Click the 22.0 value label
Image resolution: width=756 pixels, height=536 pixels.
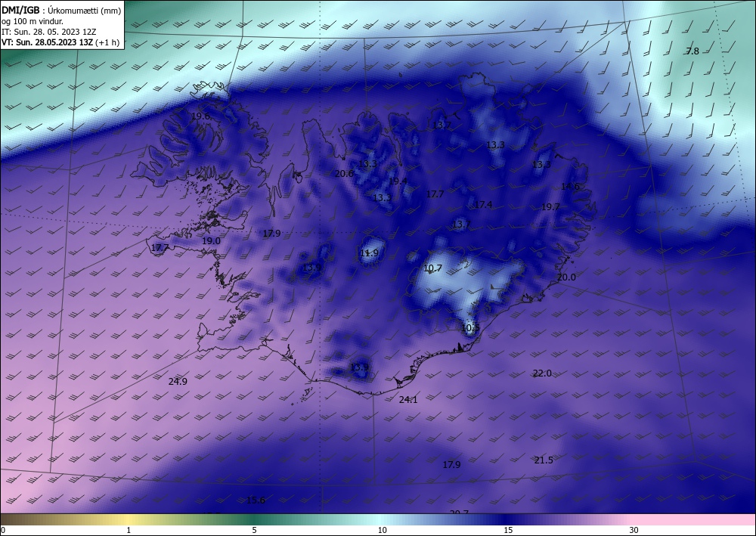(542, 373)
